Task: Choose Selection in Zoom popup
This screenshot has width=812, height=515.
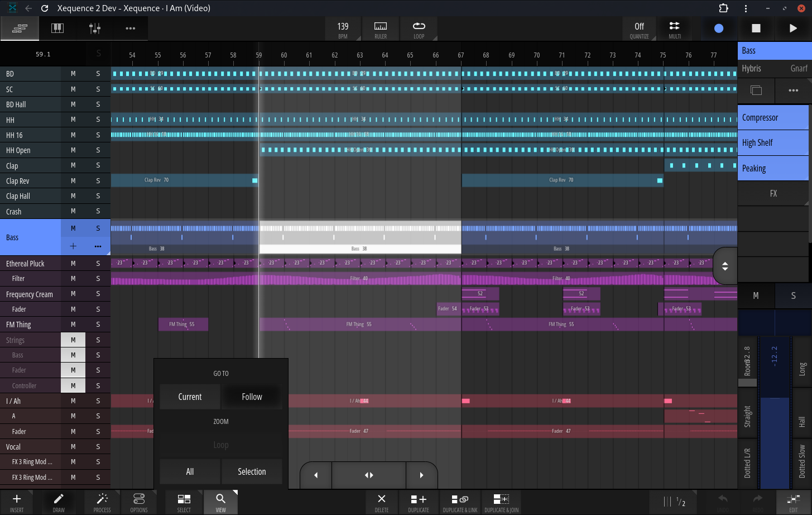Action: point(252,471)
